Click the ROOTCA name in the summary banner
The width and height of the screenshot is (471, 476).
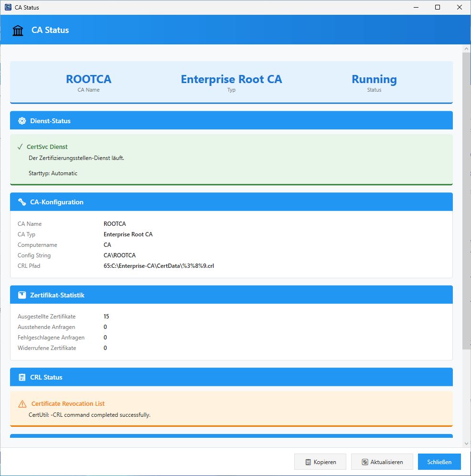(x=88, y=79)
